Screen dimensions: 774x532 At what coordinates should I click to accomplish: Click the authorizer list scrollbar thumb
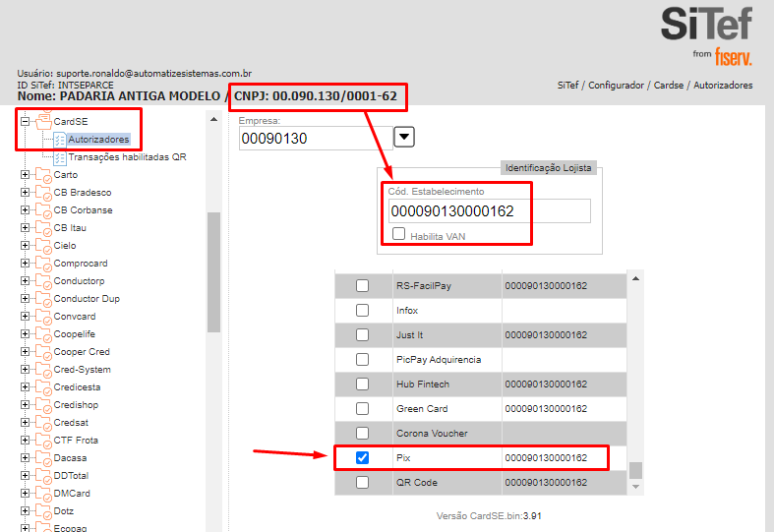click(635, 470)
